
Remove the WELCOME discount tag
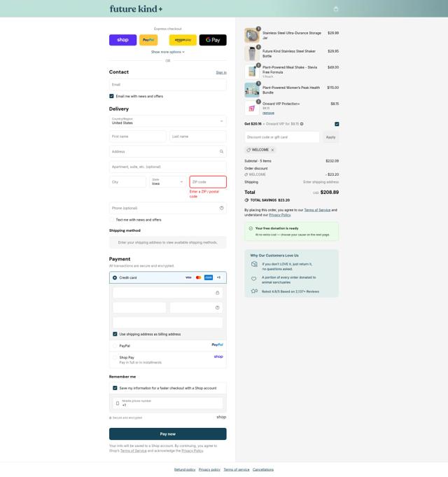coord(272,150)
